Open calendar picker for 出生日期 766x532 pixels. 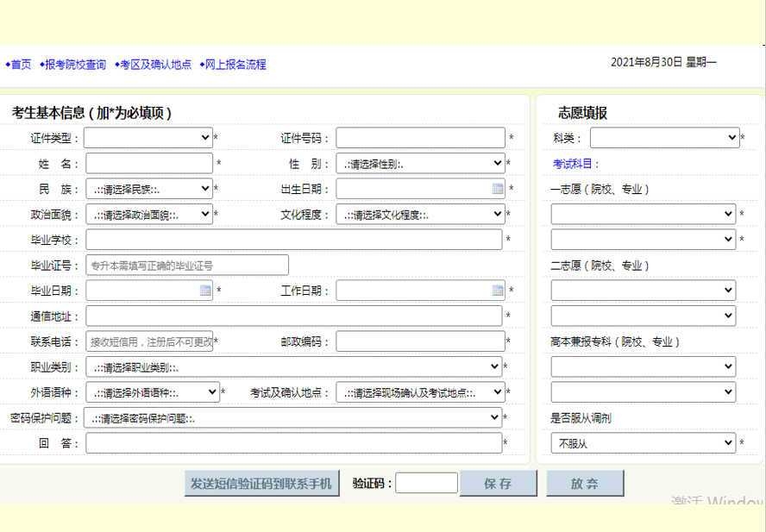(498, 189)
